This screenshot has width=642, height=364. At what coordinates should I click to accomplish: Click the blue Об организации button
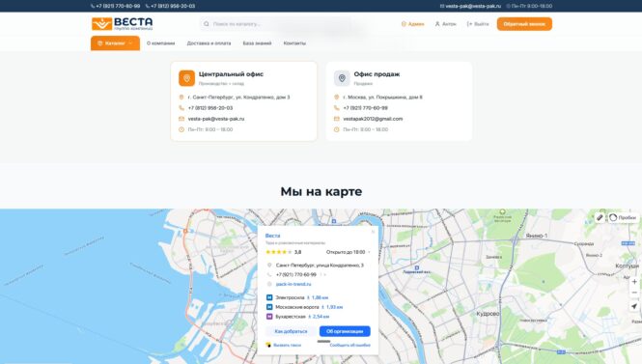pos(345,331)
